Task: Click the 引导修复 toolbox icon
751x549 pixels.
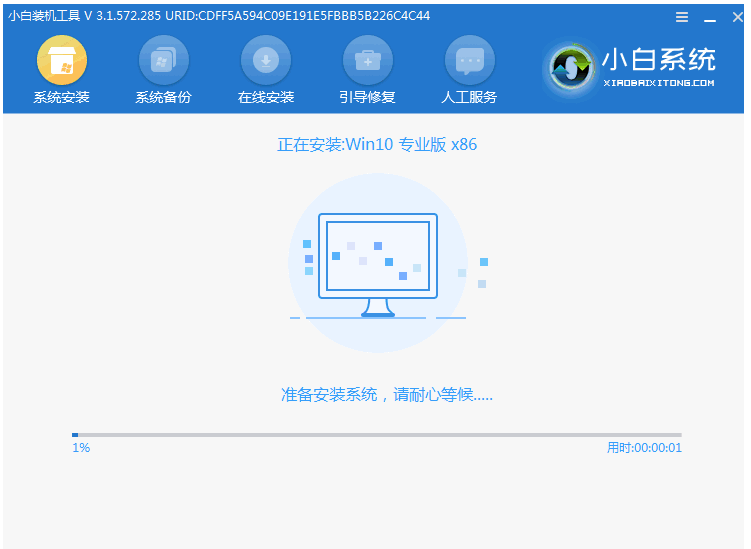Action: coord(367,61)
